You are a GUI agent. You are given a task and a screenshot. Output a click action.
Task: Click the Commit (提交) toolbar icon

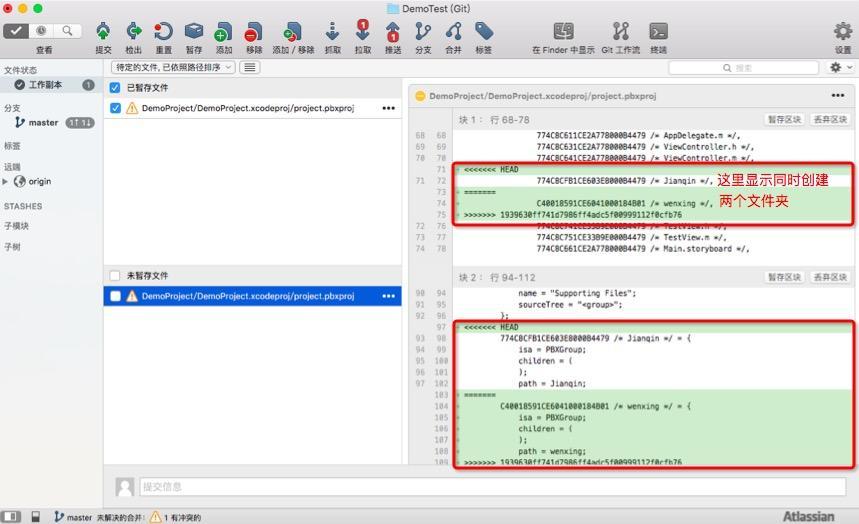pyautogui.click(x=103, y=32)
